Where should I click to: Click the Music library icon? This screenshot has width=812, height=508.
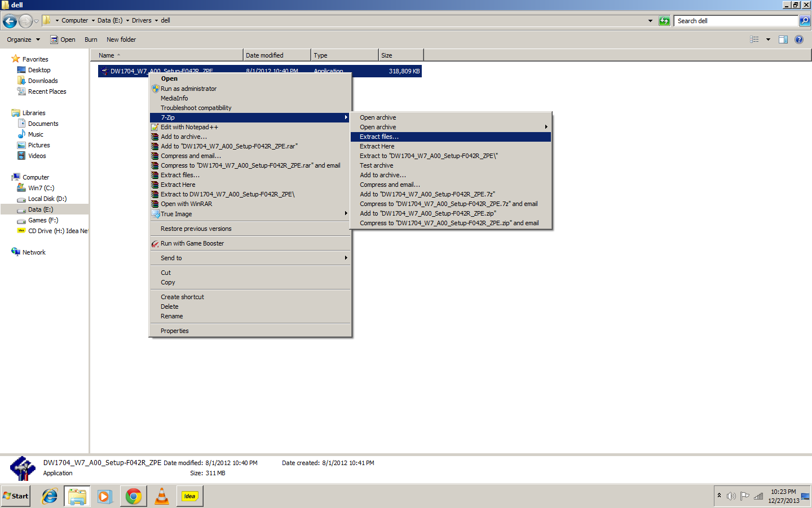21,134
